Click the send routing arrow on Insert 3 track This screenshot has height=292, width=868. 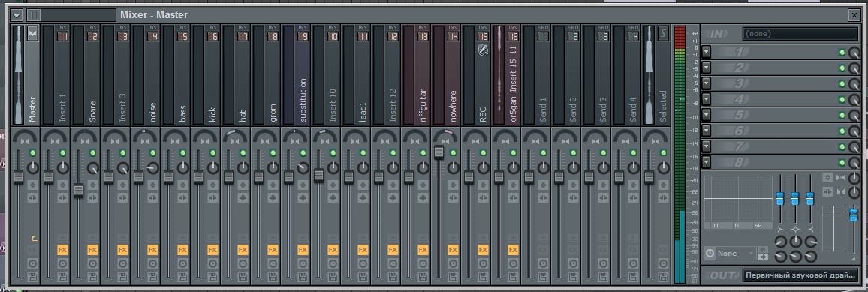tap(122, 238)
